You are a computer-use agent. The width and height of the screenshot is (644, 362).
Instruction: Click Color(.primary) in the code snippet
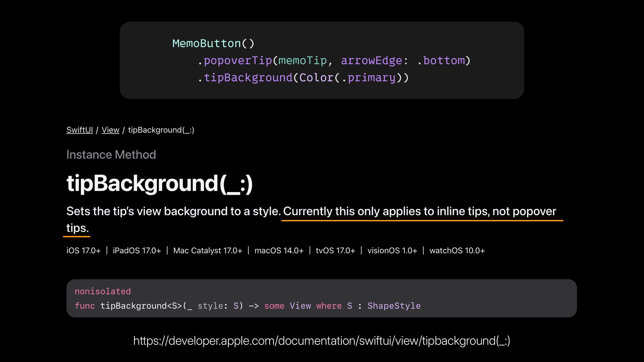tap(351, 78)
